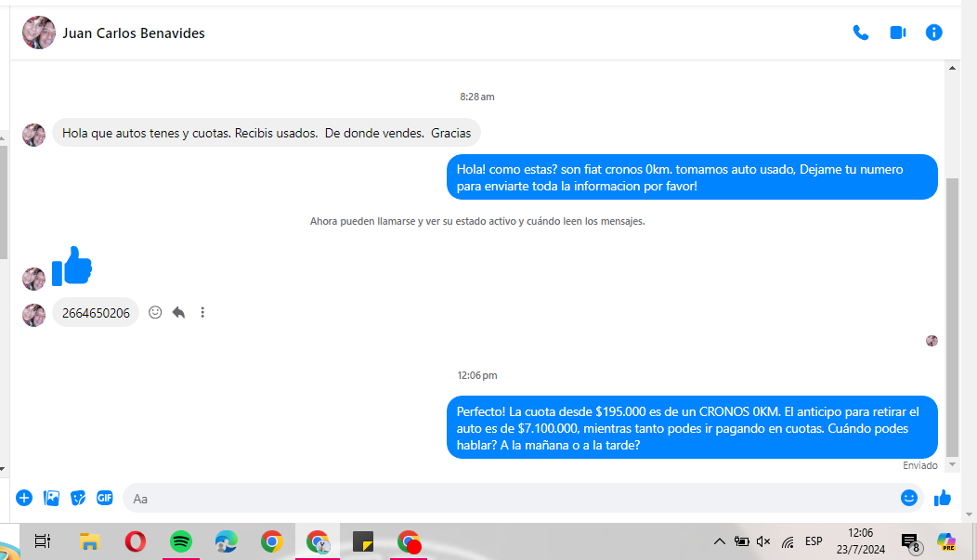Start a voice call with Juan Carlos

[x=861, y=33]
